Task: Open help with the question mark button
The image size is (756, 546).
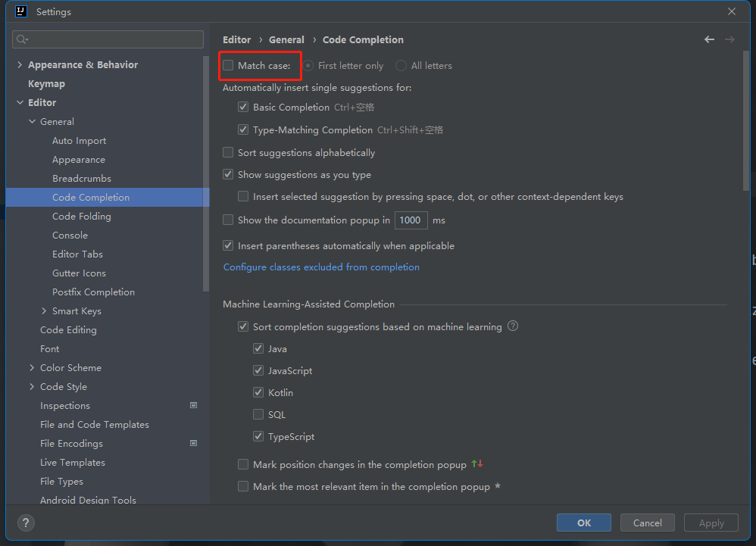Action: [x=26, y=523]
